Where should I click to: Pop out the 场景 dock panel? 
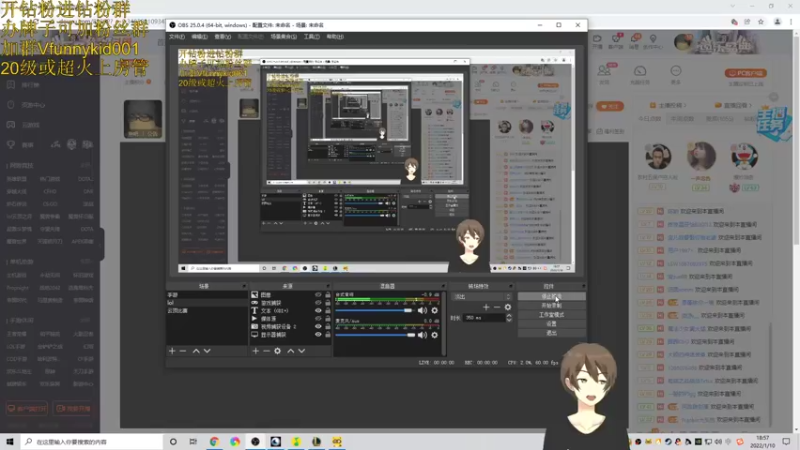pos(244,286)
